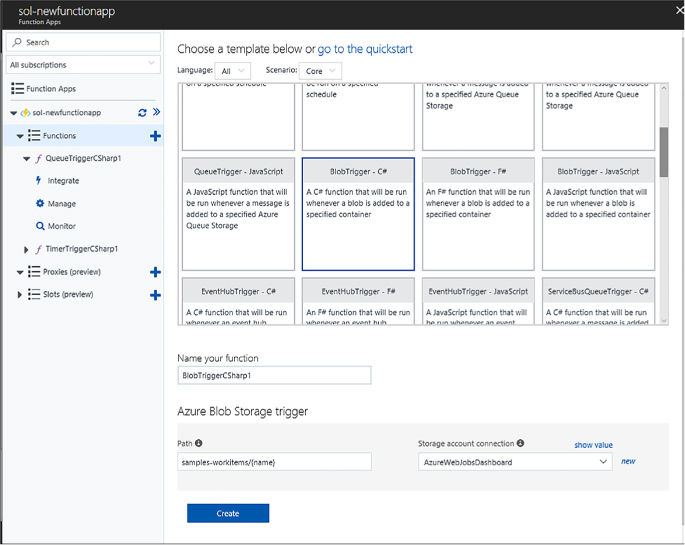Focus the Search input field
Viewport: 685px width, 545px height.
click(83, 42)
